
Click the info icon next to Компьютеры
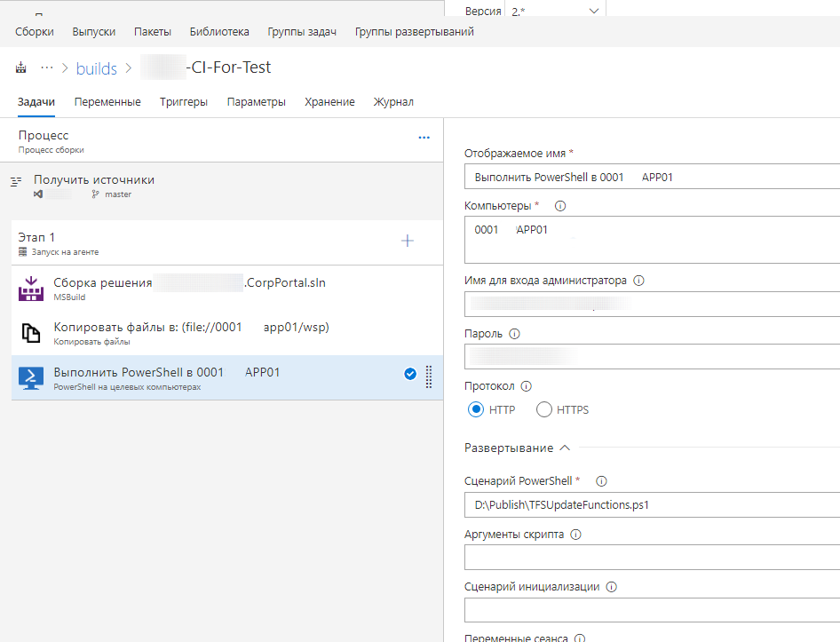[x=559, y=206]
